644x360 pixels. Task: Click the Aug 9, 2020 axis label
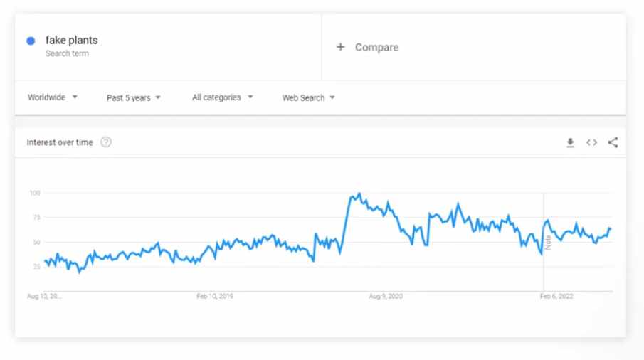[386, 296]
